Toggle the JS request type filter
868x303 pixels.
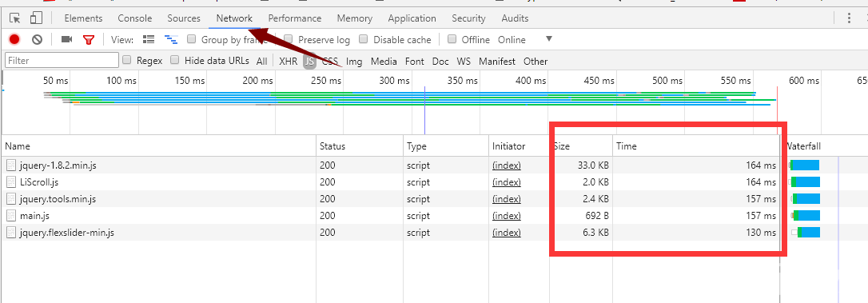[309, 61]
